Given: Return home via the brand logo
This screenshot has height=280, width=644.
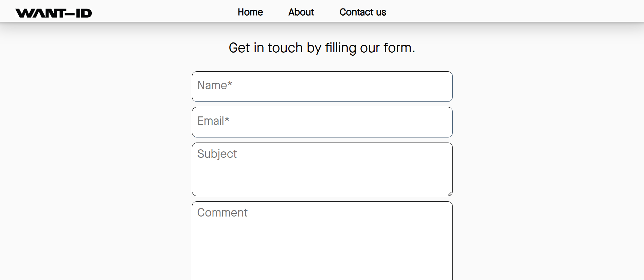Looking at the screenshot, I should click(54, 13).
